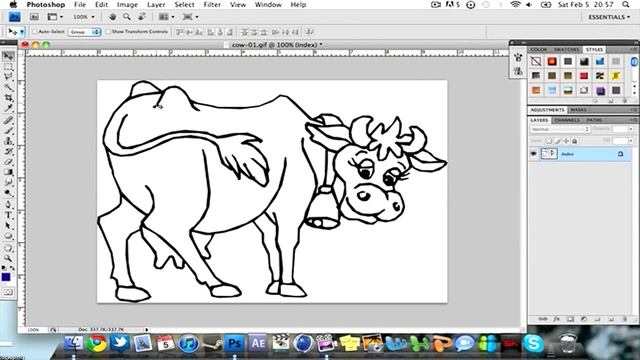
Task: Click the Spotlight search icon
Action: pyautogui.click(x=626, y=4)
